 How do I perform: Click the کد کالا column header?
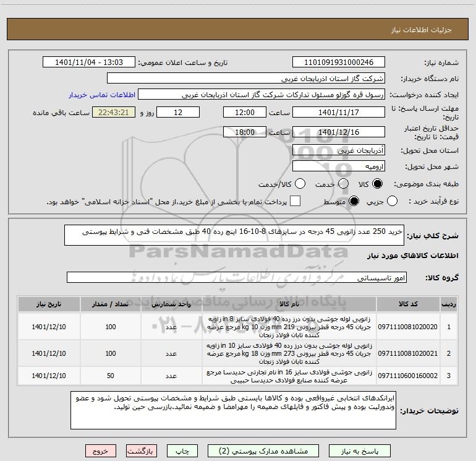click(408, 304)
